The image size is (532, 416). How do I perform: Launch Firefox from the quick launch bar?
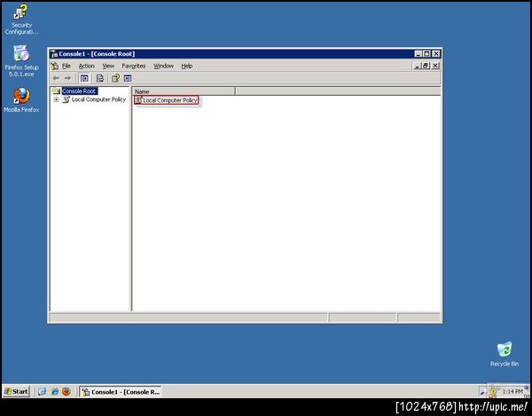click(x=66, y=391)
